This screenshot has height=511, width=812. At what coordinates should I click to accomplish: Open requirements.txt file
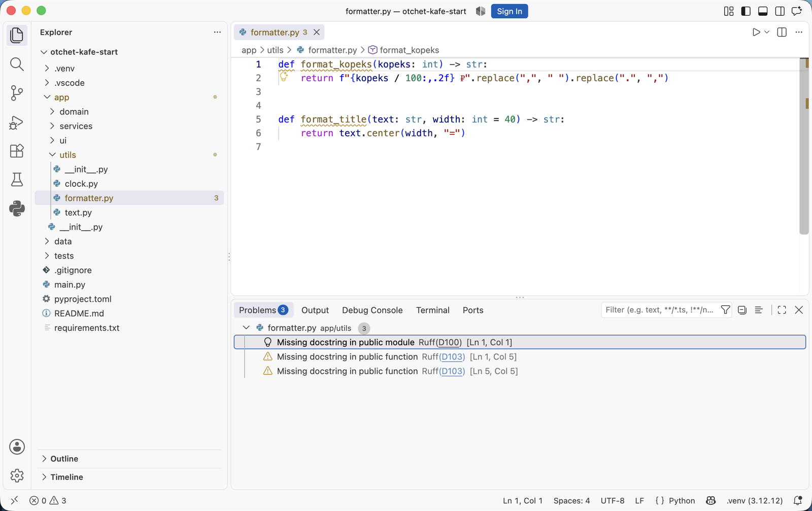pos(129,328)
